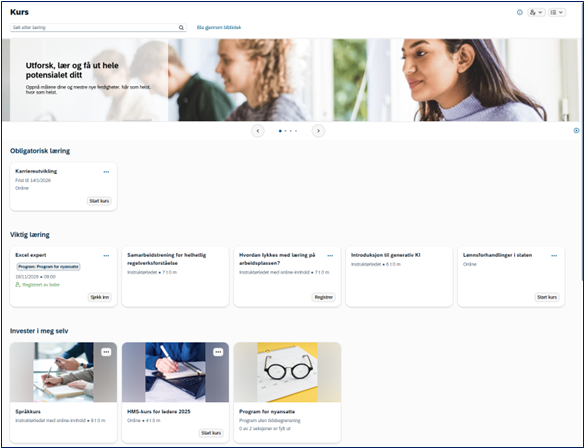Image resolution: width=586 pixels, height=448 pixels.
Task: Open more options on Hvordan lykkes card
Action: coord(330,256)
